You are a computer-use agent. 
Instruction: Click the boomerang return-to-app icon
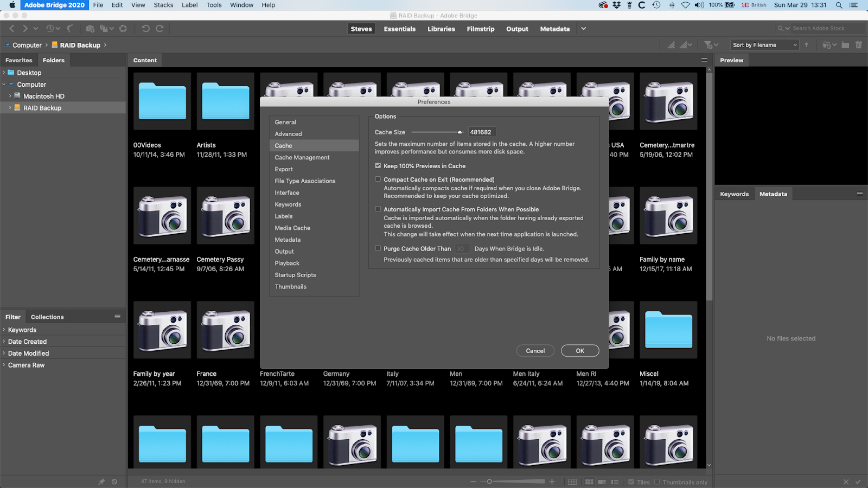(70, 29)
